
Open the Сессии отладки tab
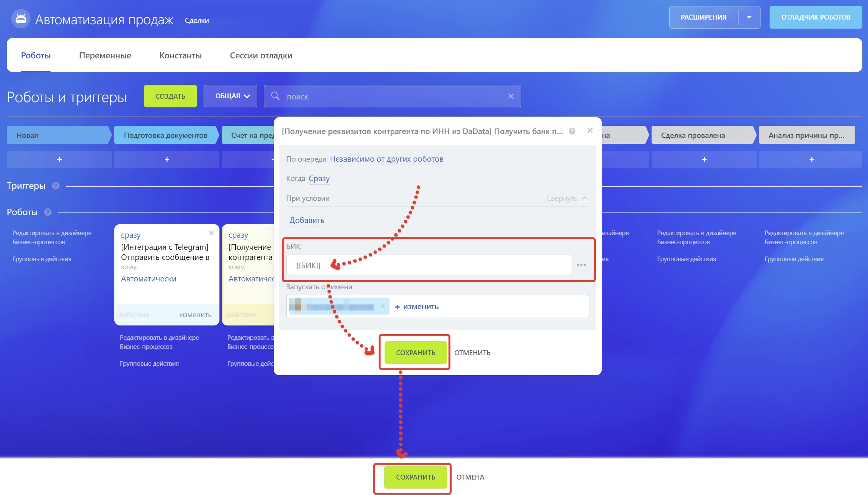pos(261,55)
